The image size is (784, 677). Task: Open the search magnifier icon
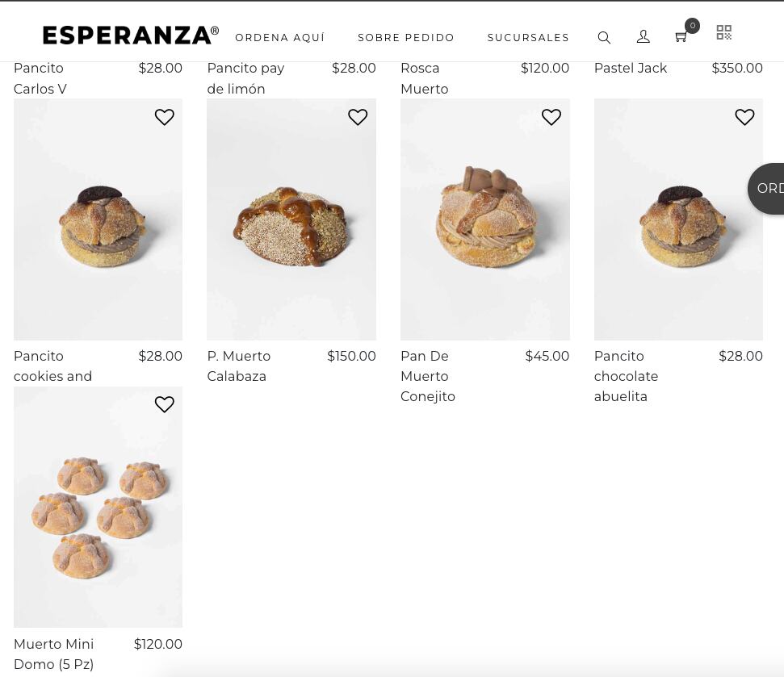coord(604,37)
